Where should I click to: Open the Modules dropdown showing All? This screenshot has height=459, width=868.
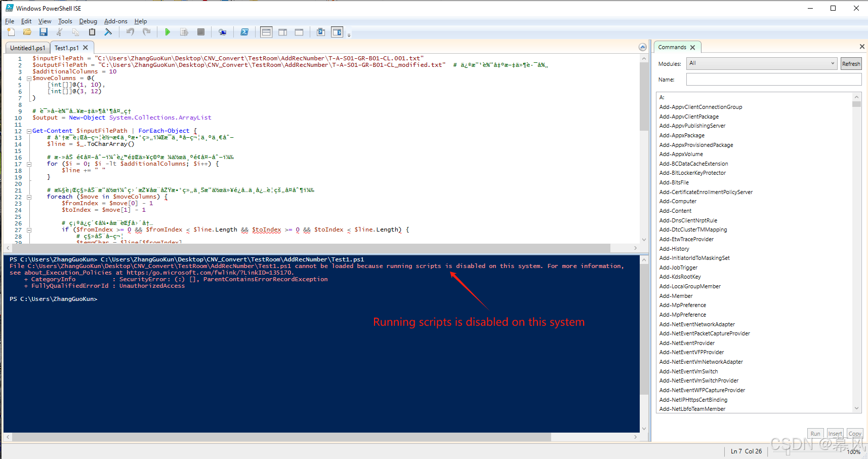click(x=833, y=63)
